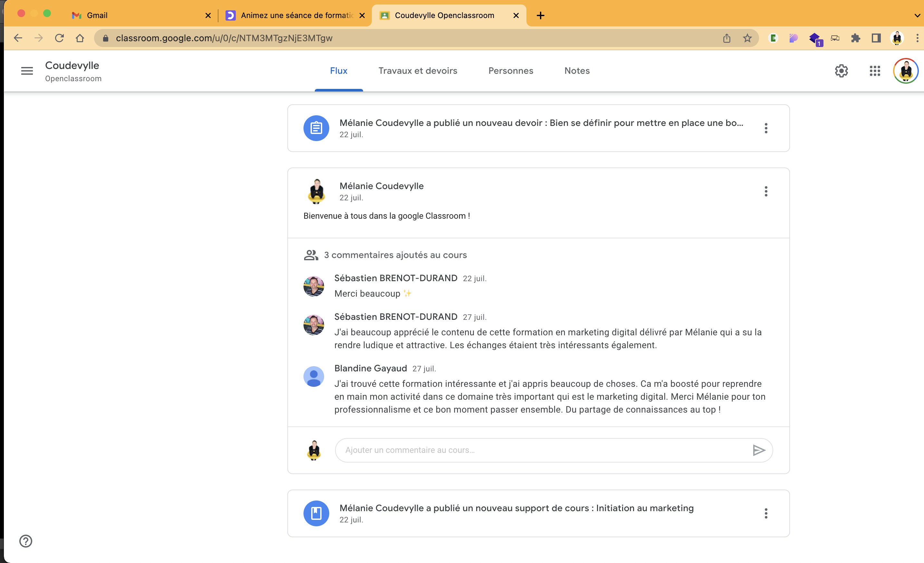
Task: Go to the Notes tab
Action: [577, 71]
